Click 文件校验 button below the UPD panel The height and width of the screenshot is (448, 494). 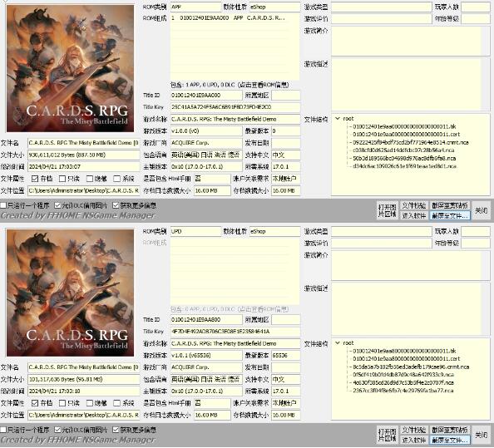pyautogui.click(x=414, y=430)
